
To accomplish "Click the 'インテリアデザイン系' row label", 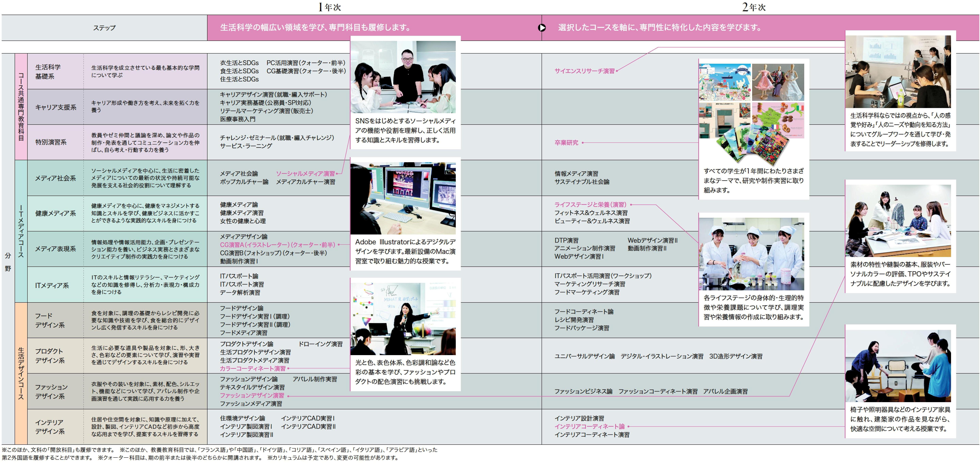I will click(50, 427).
